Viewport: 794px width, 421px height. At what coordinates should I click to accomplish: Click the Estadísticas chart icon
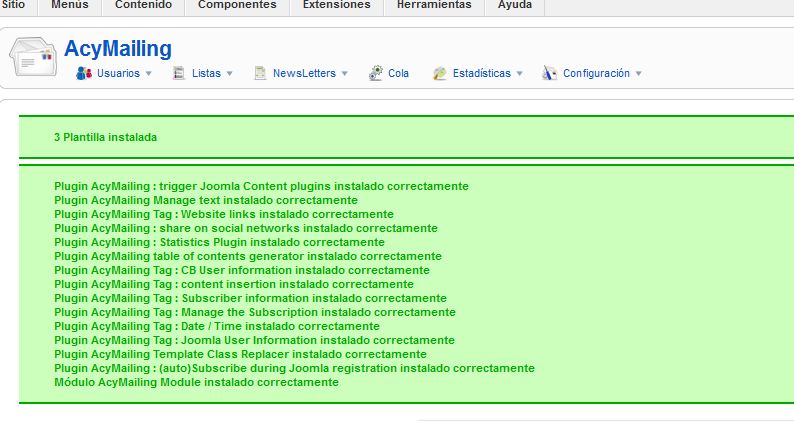coord(440,73)
